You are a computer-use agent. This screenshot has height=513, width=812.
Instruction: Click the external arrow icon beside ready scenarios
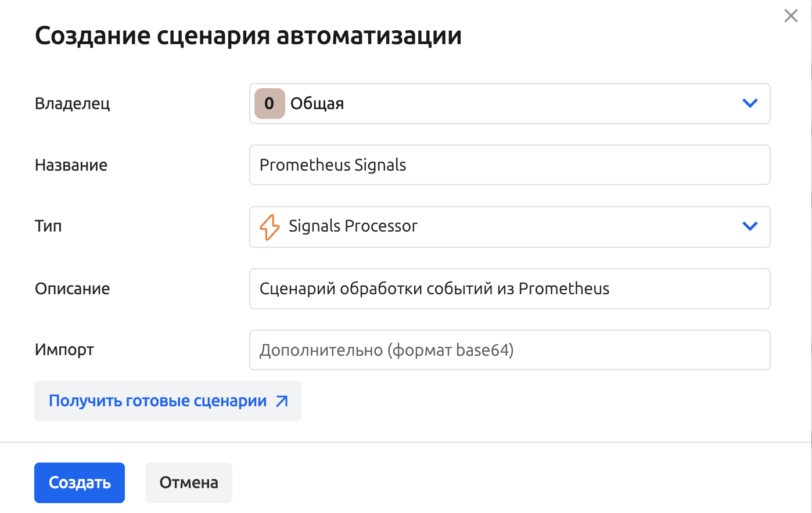282,401
